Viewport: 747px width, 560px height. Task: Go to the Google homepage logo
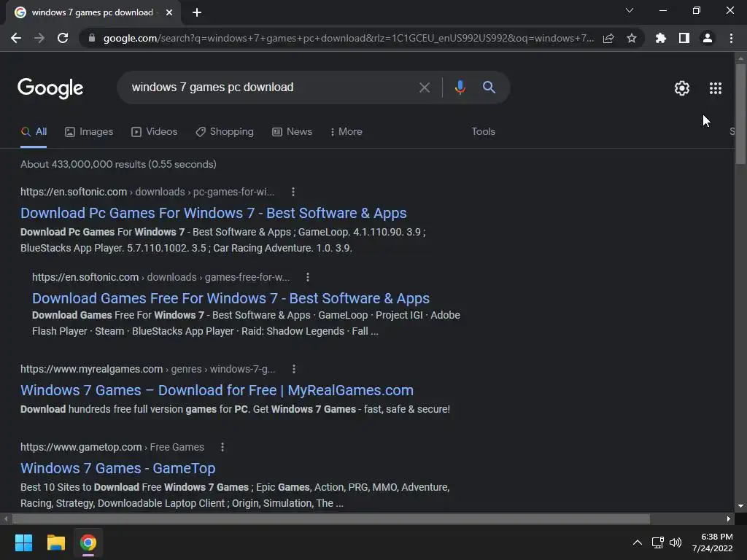pos(50,88)
